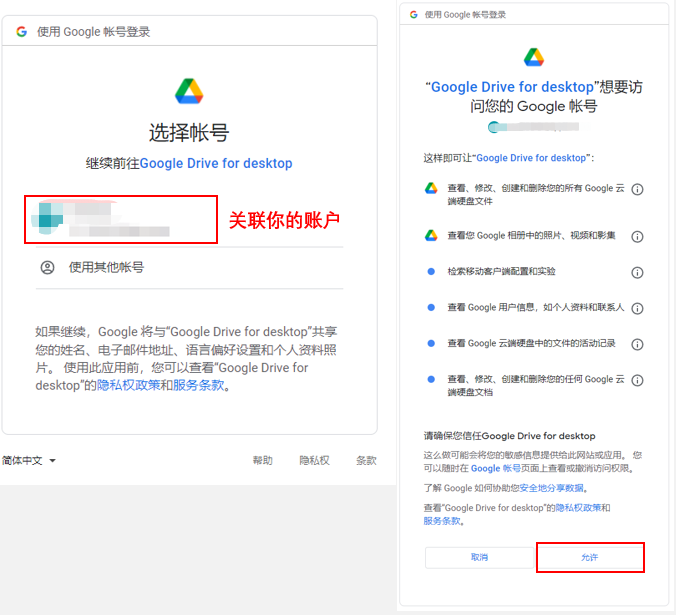The height and width of the screenshot is (615, 676).
Task: Open 隐私权政策 link in permissions dialog
Action: pos(579,508)
